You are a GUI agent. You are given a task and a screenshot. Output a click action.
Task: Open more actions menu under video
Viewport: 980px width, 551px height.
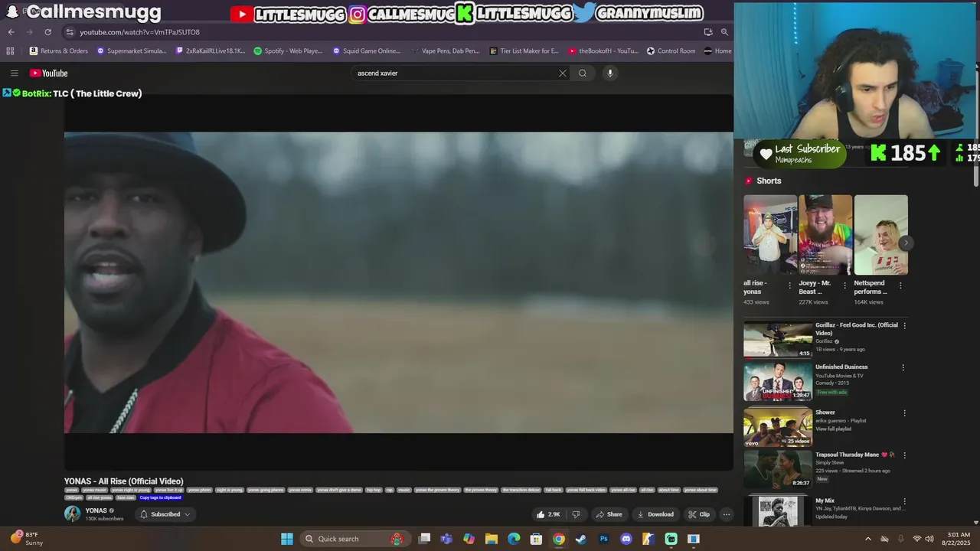click(727, 514)
